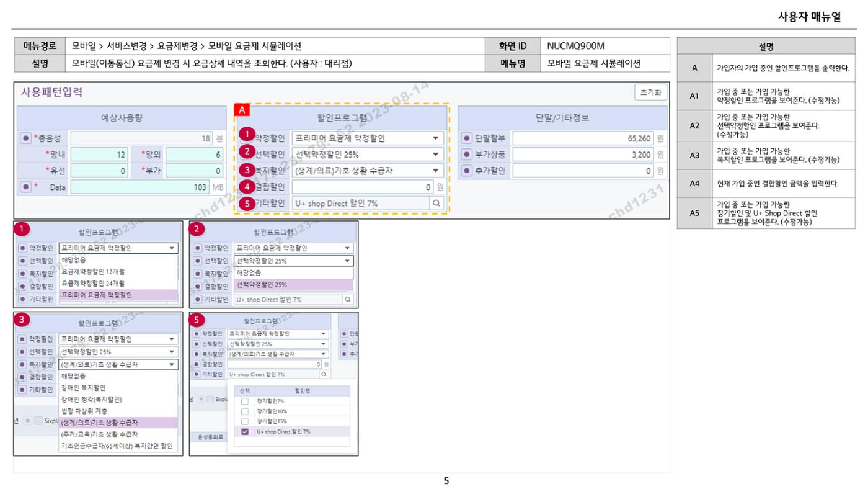This screenshot has width=868, height=489.
Task: Click the 단말/기타정보 panel header
Action: click(x=562, y=118)
